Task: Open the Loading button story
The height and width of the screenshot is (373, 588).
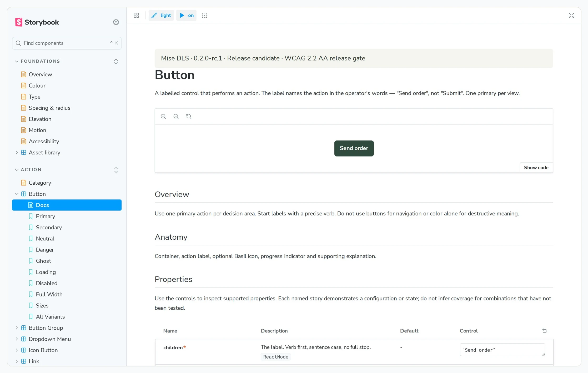Action: click(67, 272)
